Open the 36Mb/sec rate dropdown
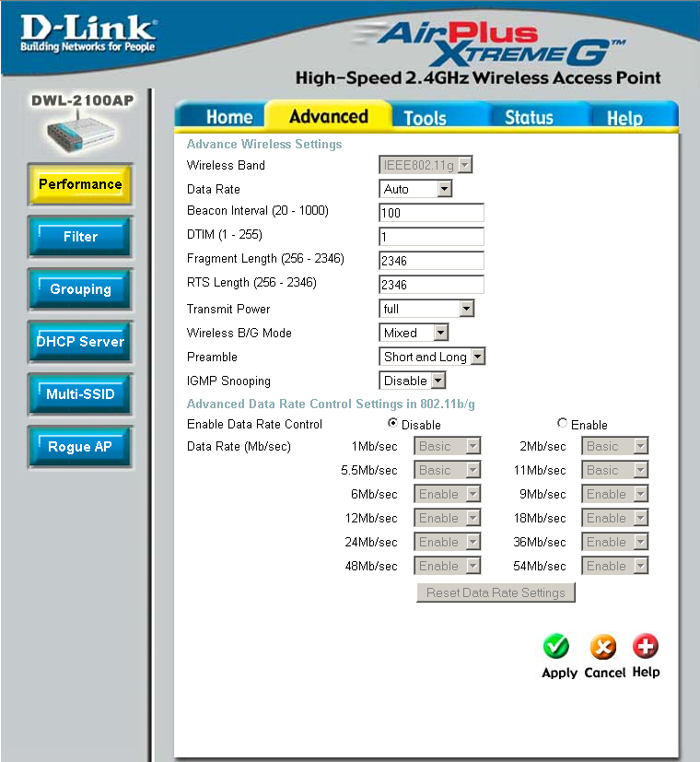700x762 pixels. point(615,542)
